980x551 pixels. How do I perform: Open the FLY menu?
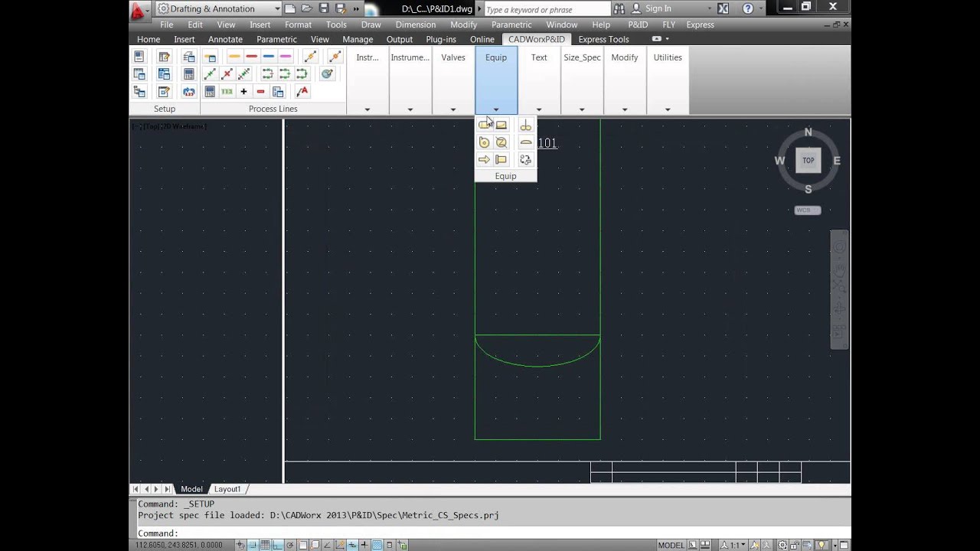click(x=668, y=24)
